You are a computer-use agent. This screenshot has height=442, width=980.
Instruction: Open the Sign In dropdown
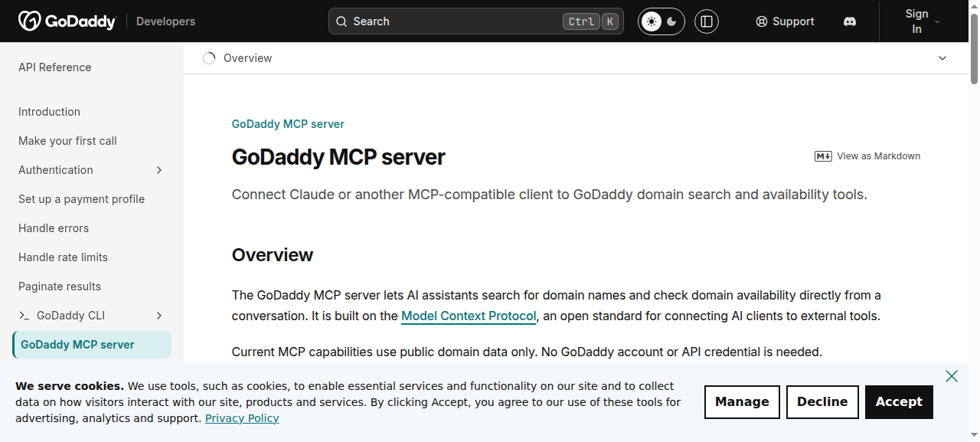923,21
